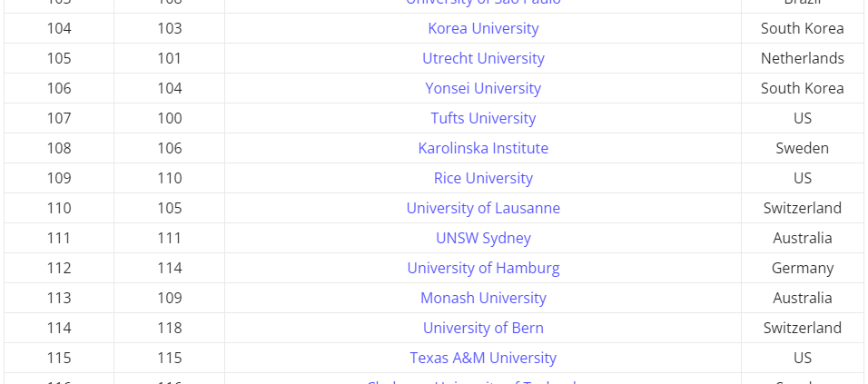Click the partially visible São Paulo university link
Viewport: 868px width, 384px height.
point(483,2)
